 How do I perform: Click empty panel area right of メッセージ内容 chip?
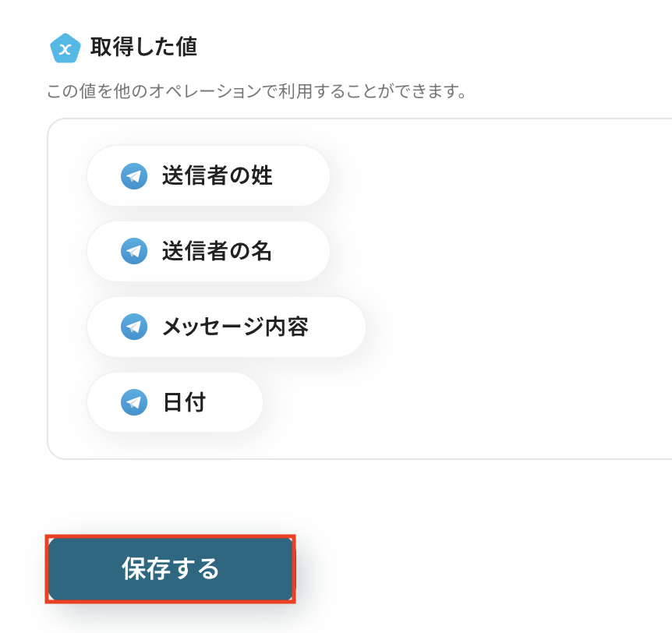click(507, 327)
